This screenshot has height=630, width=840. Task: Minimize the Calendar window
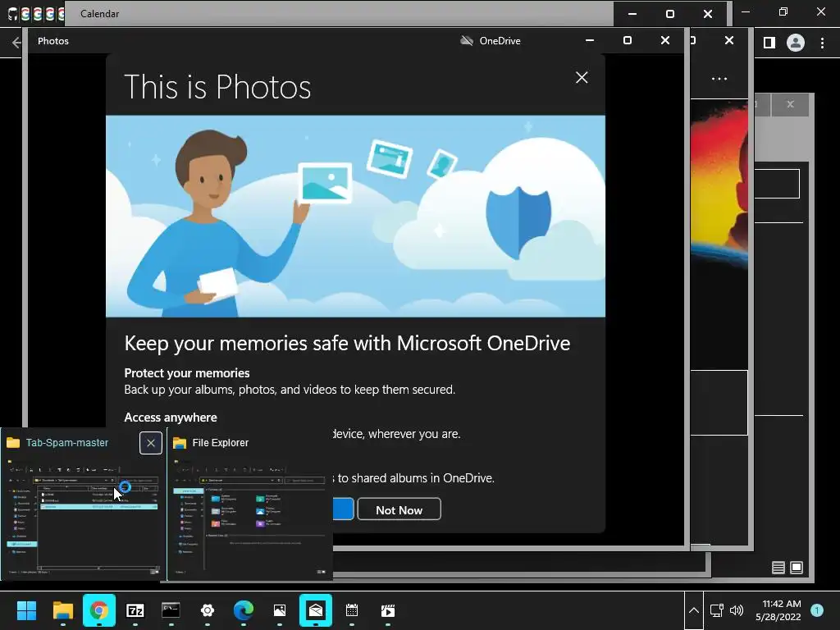coord(632,14)
